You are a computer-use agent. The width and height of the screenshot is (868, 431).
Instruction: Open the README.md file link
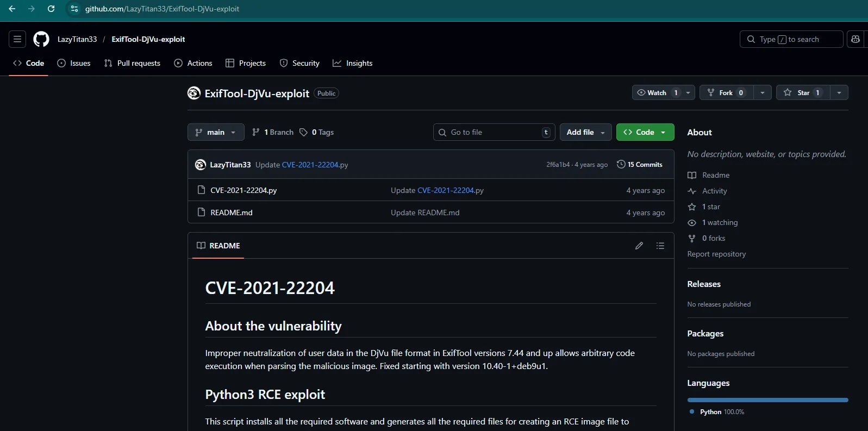(x=232, y=213)
